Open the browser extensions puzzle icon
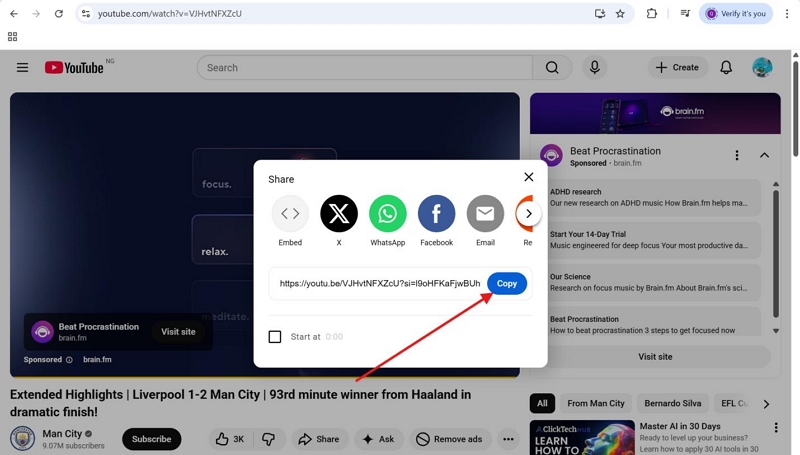Viewport: 800px width, 455px height. point(652,14)
